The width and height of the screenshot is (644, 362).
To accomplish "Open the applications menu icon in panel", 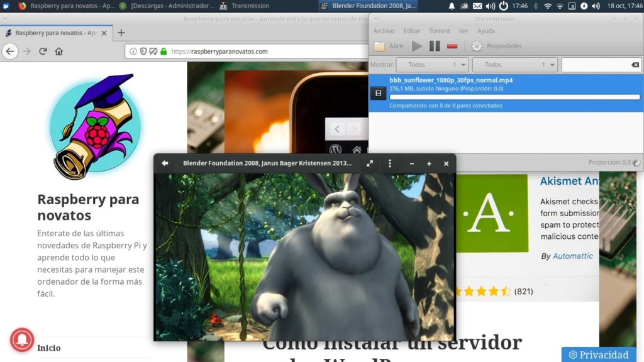I will pyautogui.click(x=6, y=6).
